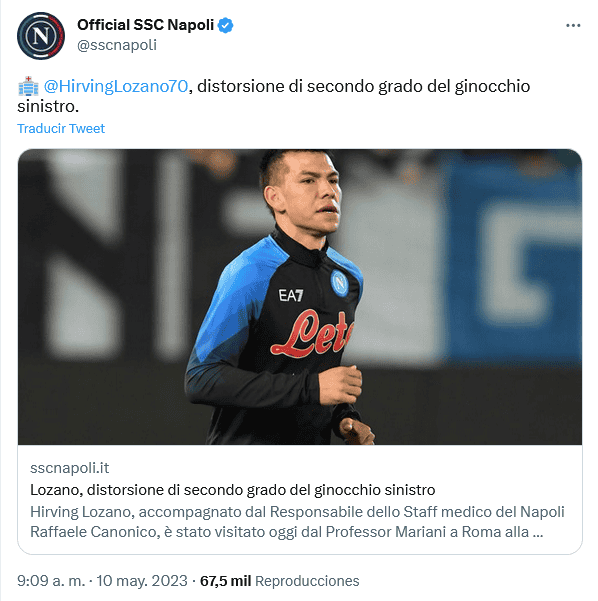Click the card description mentioning Raffaele Canonico
Image resolution: width=598 pixels, height=601 pixels.
[297, 522]
